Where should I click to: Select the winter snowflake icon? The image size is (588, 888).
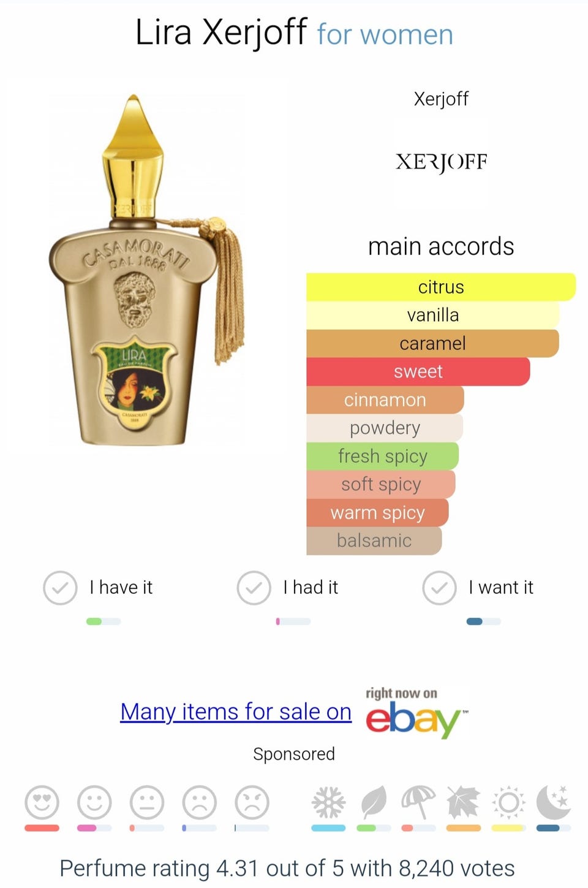(328, 802)
